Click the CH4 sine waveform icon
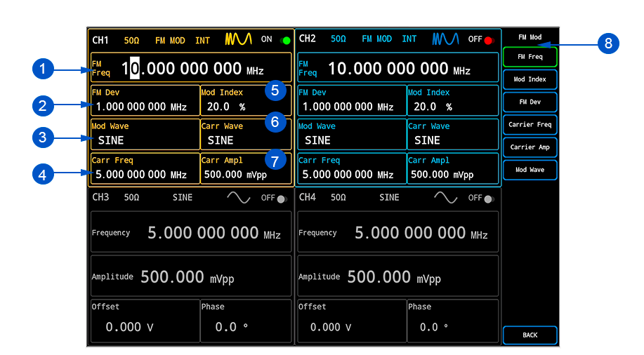This screenshot has width=644, height=355. (x=446, y=197)
